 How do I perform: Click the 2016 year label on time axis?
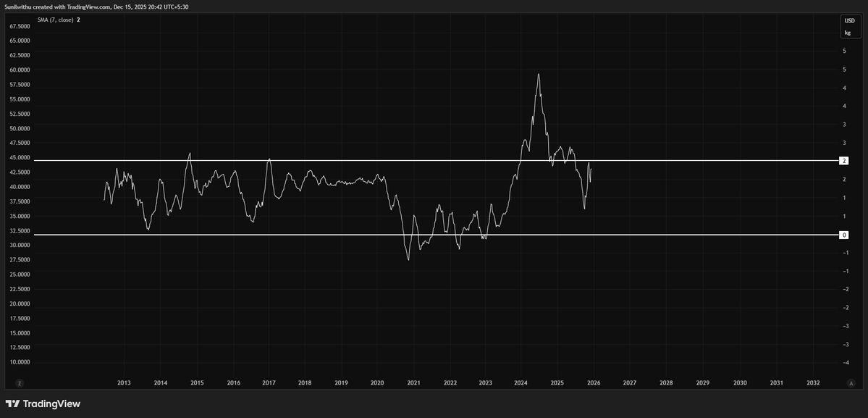coord(234,383)
